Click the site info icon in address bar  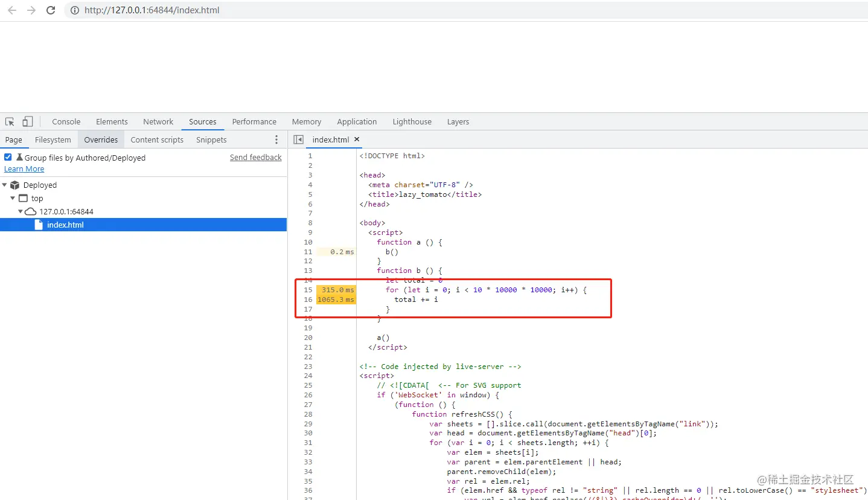pyautogui.click(x=74, y=10)
